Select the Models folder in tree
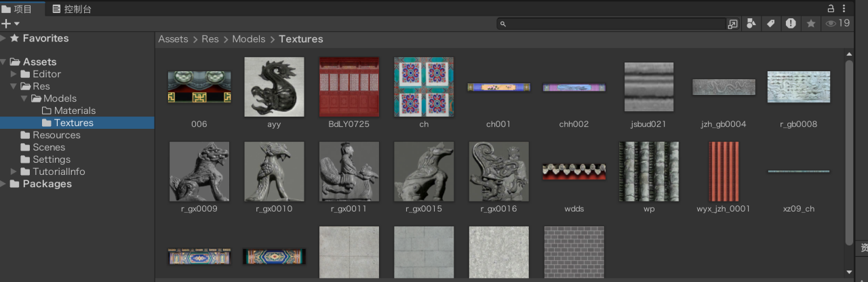The width and height of the screenshot is (868, 282). click(77, 98)
